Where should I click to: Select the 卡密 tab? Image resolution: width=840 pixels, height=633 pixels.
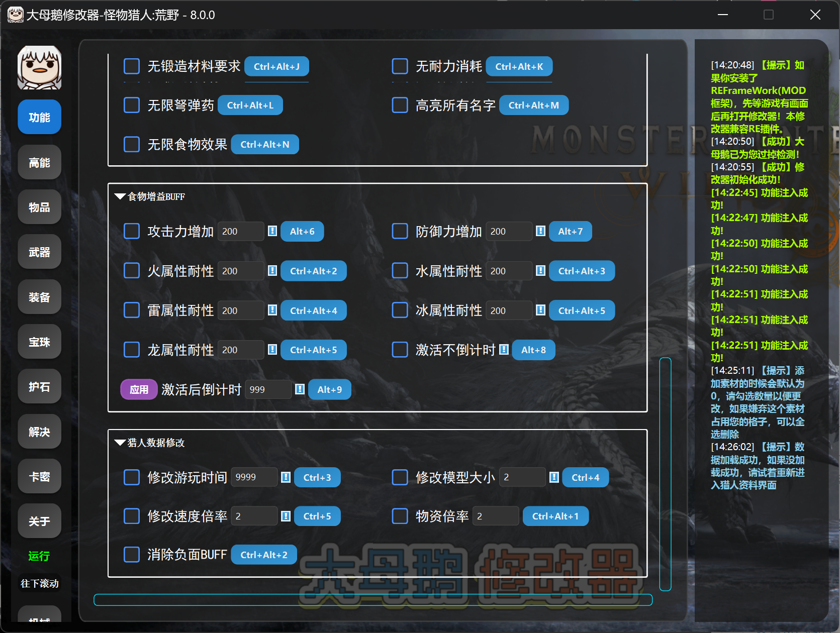39,476
